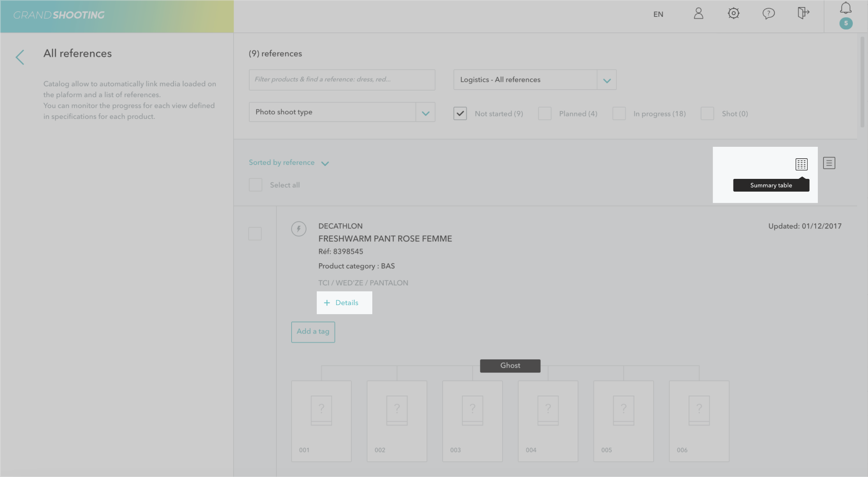Viewport: 868px width, 477px height.
Task: Open the settings gear icon
Action: 733,14
